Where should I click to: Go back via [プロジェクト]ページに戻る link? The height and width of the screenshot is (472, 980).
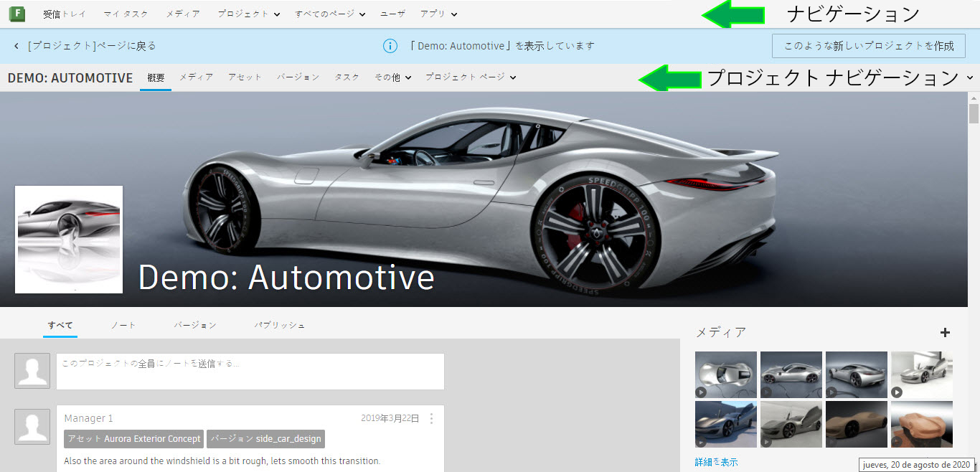tap(92, 46)
